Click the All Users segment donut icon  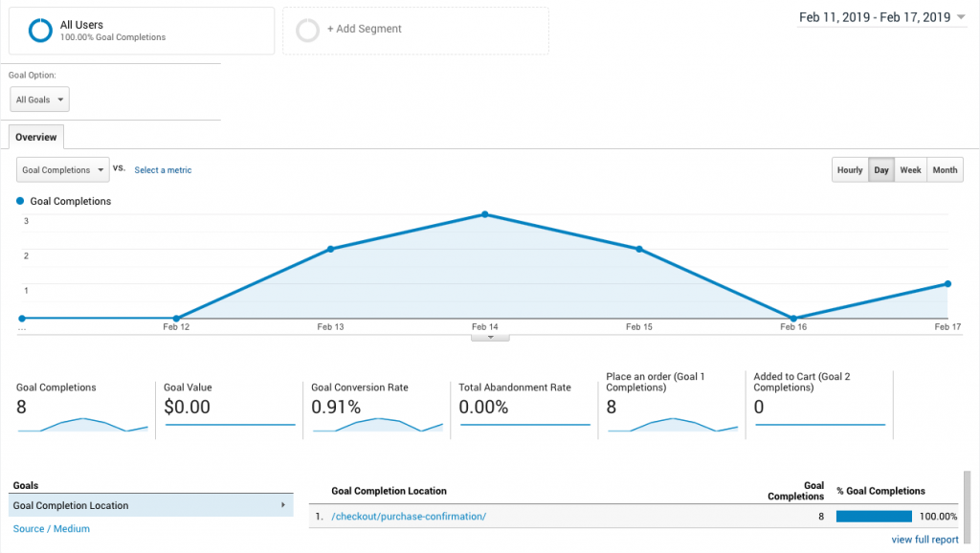[40, 31]
